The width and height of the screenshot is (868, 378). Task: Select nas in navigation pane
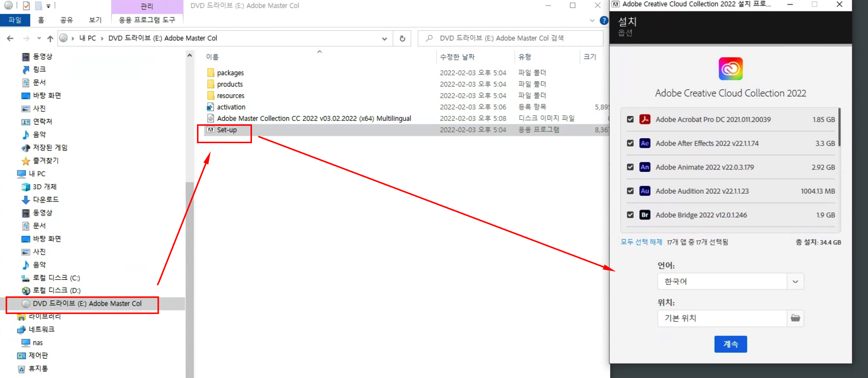pos(38,343)
